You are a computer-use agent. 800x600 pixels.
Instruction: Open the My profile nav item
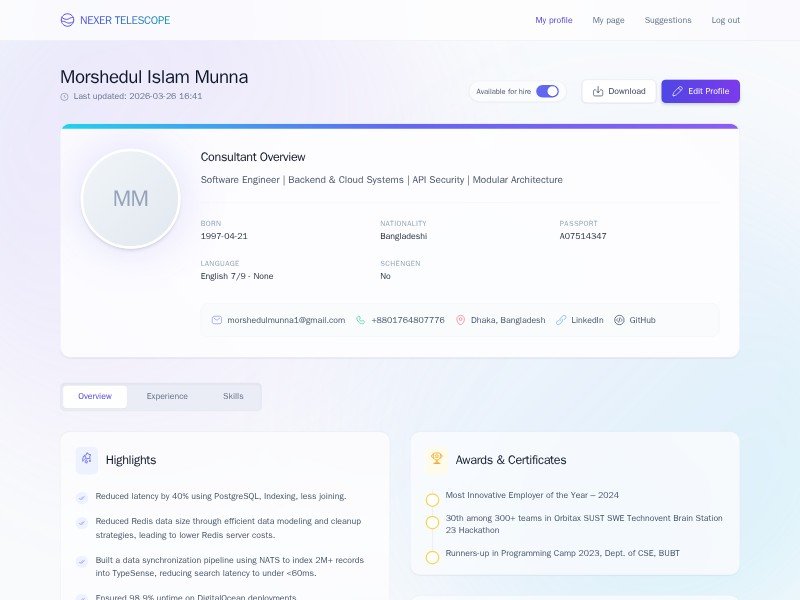[x=553, y=20]
